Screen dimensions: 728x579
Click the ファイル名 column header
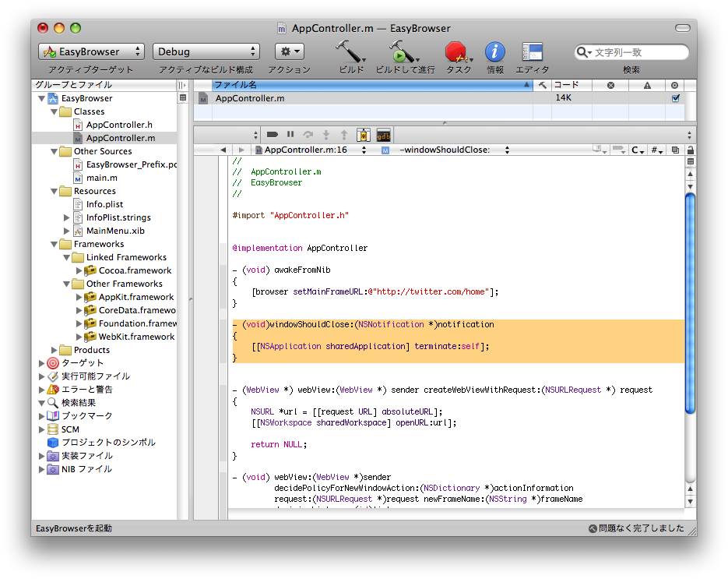372,85
